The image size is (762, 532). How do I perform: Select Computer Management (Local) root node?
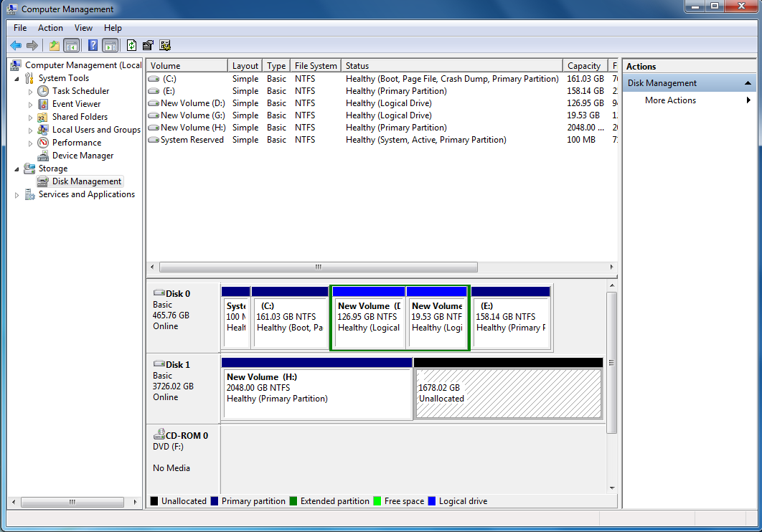pyautogui.click(x=83, y=65)
